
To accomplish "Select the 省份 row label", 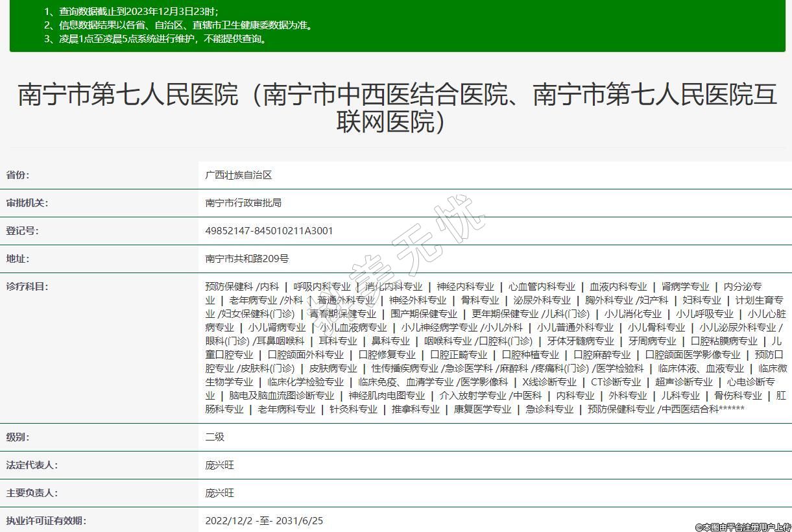I will [x=18, y=175].
